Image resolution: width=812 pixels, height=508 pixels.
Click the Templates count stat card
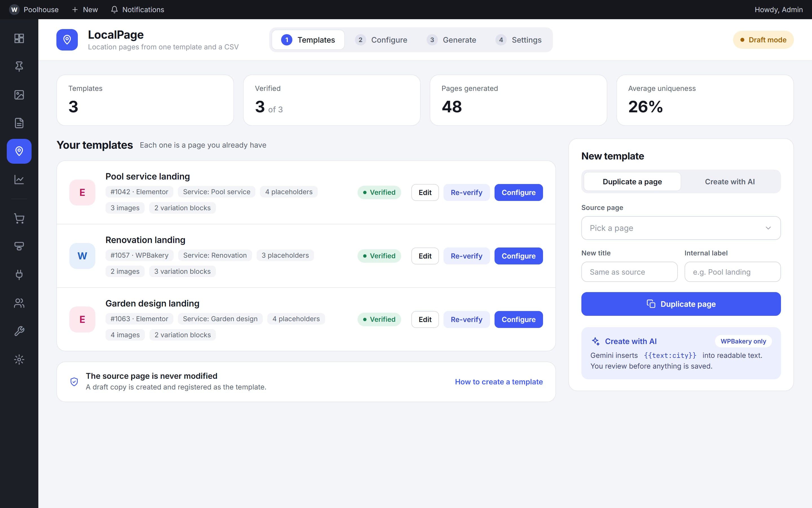coord(145,100)
